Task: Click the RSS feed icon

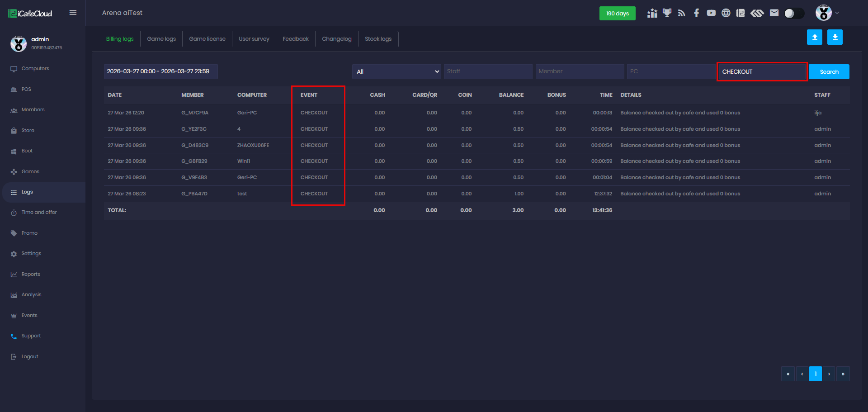Action: (x=682, y=13)
